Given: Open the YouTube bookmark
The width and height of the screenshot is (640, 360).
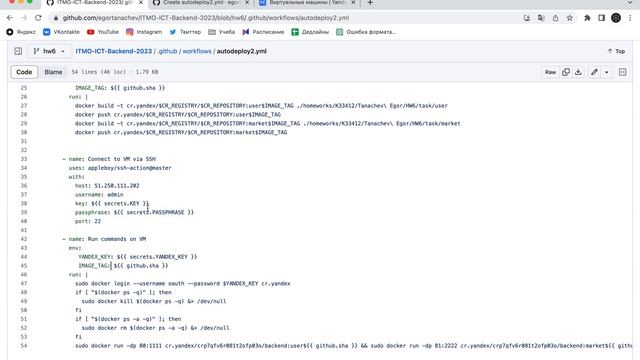Looking at the screenshot, I should coord(103,32).
